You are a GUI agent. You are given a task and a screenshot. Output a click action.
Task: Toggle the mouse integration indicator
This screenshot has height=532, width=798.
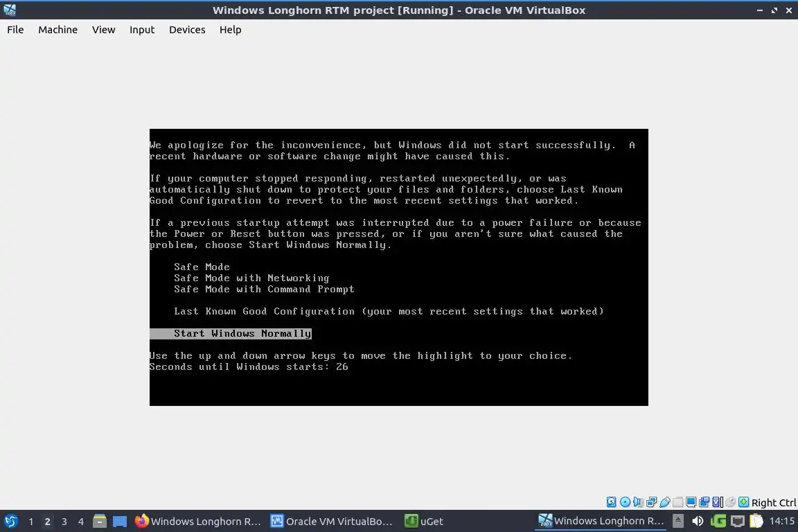pos(731,502)
